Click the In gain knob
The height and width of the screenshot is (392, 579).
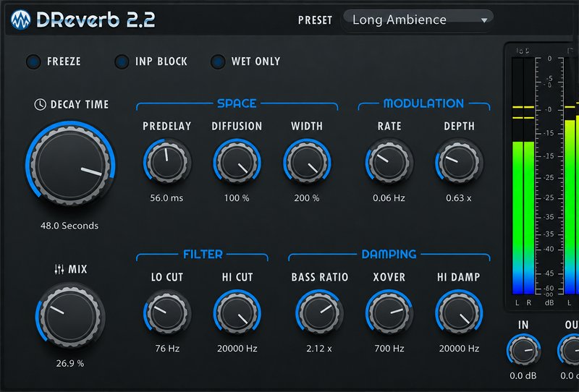tap(523, 351)
